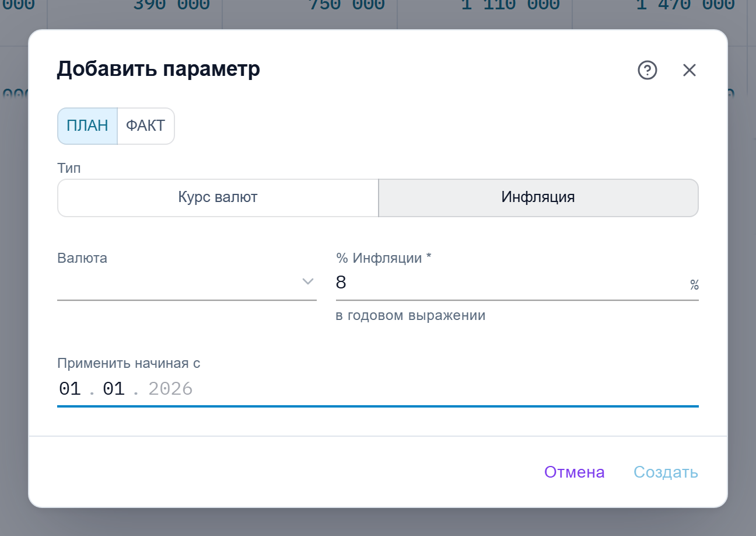Click the 390 000 value in the background table

[171, 5]
